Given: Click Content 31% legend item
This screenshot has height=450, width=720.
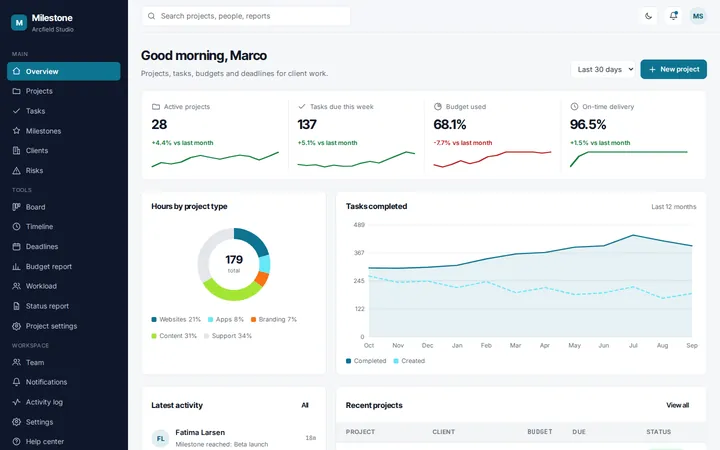Looking at the screenshot, I should (x=174, y=336).
